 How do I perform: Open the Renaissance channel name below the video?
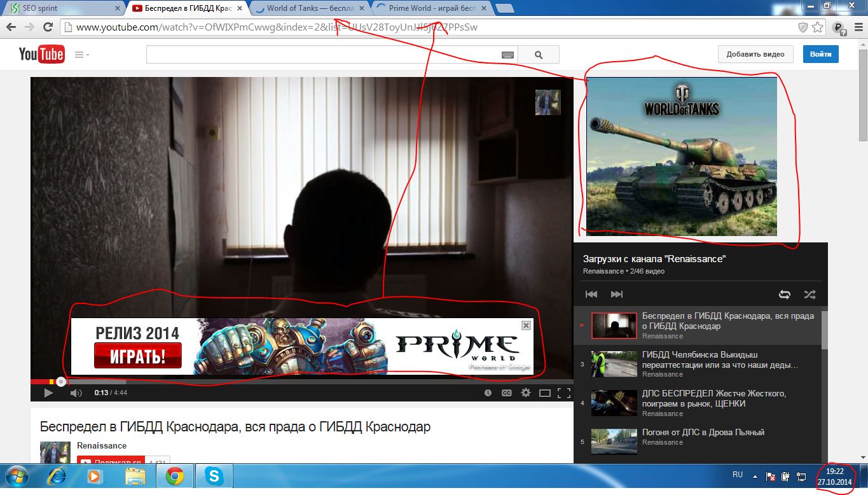(x=102, y=446)
